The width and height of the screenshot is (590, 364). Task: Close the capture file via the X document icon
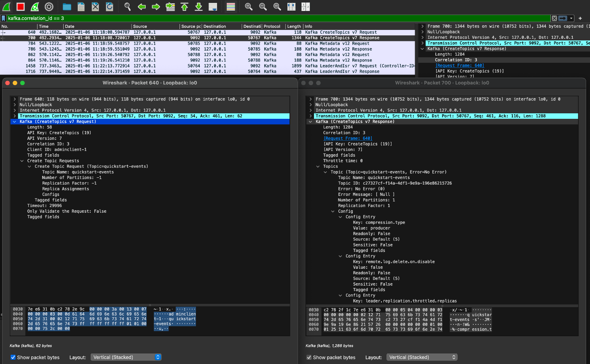click(x=95, y=6)
